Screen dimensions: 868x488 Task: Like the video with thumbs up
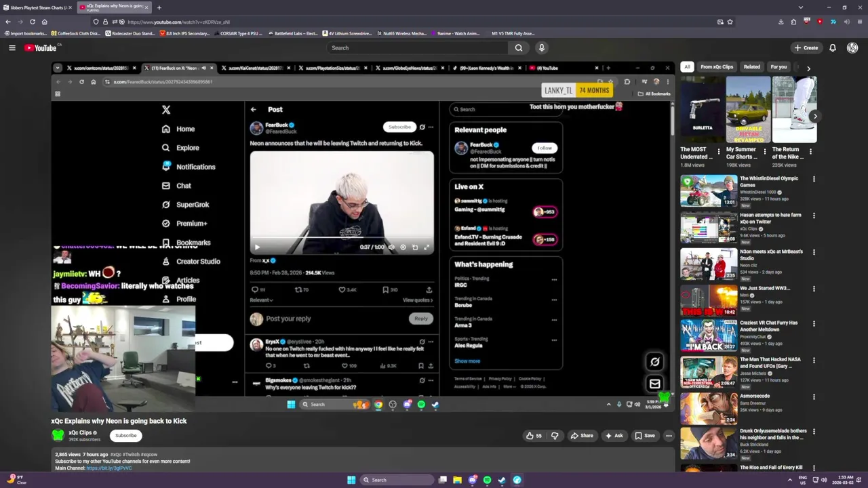pos(534,436)
